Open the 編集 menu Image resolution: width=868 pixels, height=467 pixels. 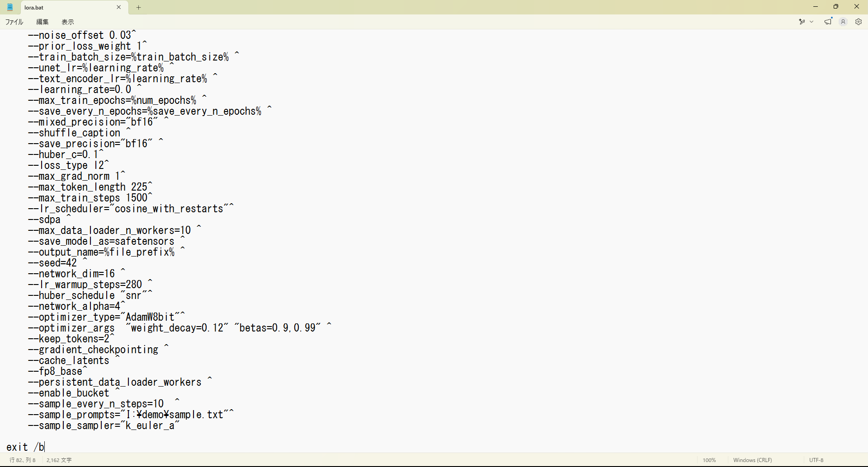[x=42, y=22]
